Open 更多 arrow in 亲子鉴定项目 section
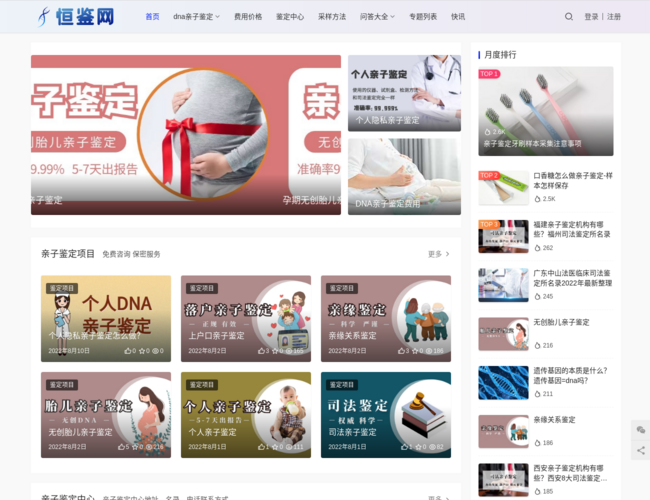This screenshot has width=650, height=500. (x=439, y=254)
